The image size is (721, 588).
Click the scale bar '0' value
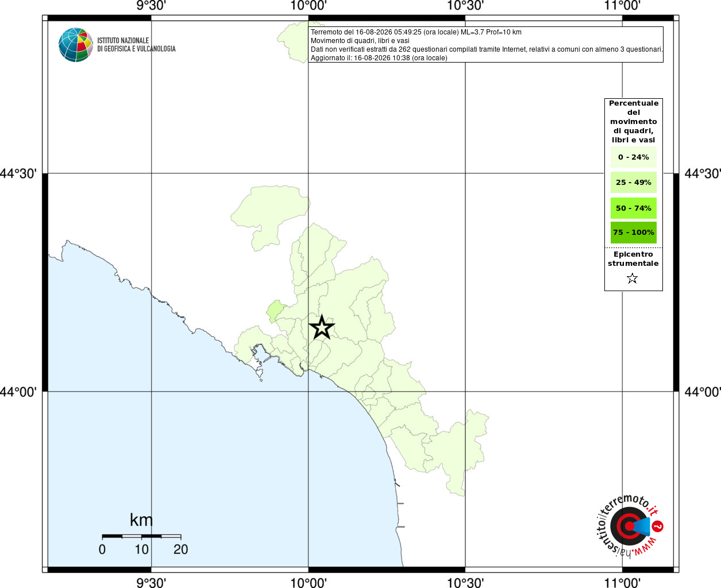click(102, 550)
